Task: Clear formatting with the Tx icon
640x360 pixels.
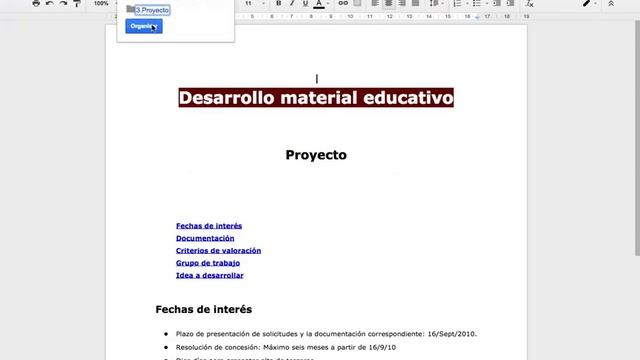Action: 529,3
